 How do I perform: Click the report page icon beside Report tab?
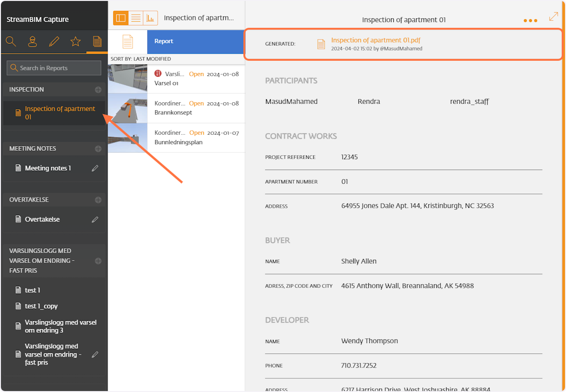[127, 41]
